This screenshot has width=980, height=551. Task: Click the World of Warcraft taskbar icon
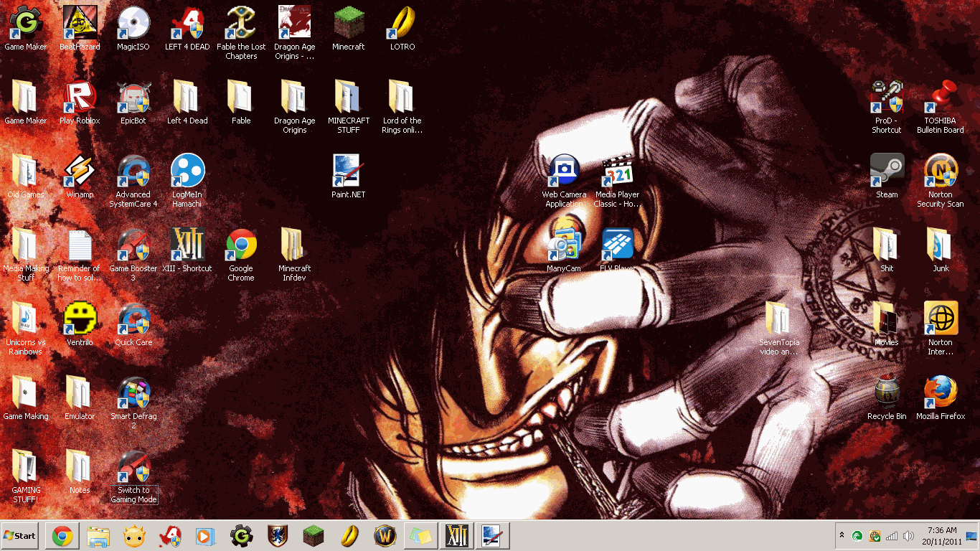pyautogui.click(x=385, y=536)
